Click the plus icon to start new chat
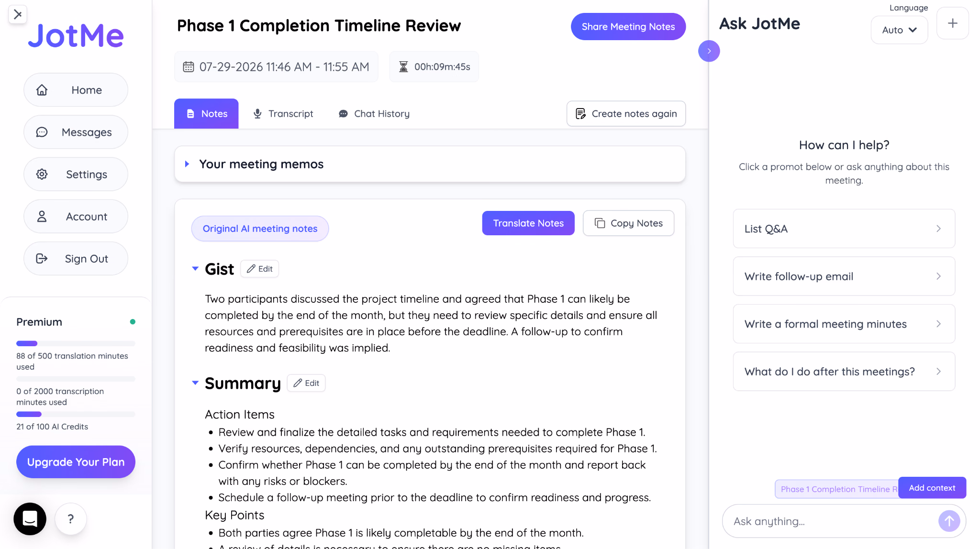Image resolution: width=980 pixels, height=549 pixels. (x=952, y=23)
